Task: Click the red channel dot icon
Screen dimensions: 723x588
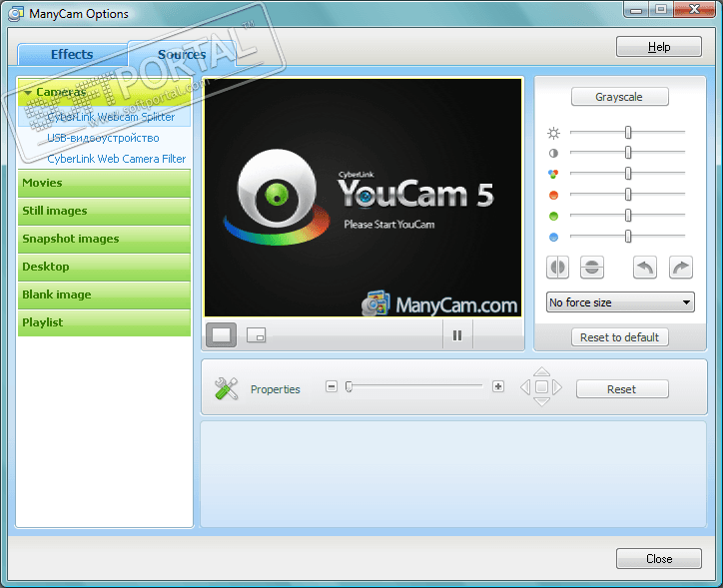Action: click(553, 195)
